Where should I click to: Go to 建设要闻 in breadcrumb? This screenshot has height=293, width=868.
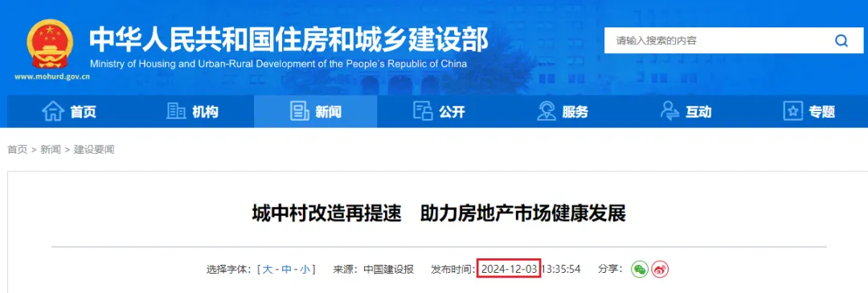pos(94,150)
